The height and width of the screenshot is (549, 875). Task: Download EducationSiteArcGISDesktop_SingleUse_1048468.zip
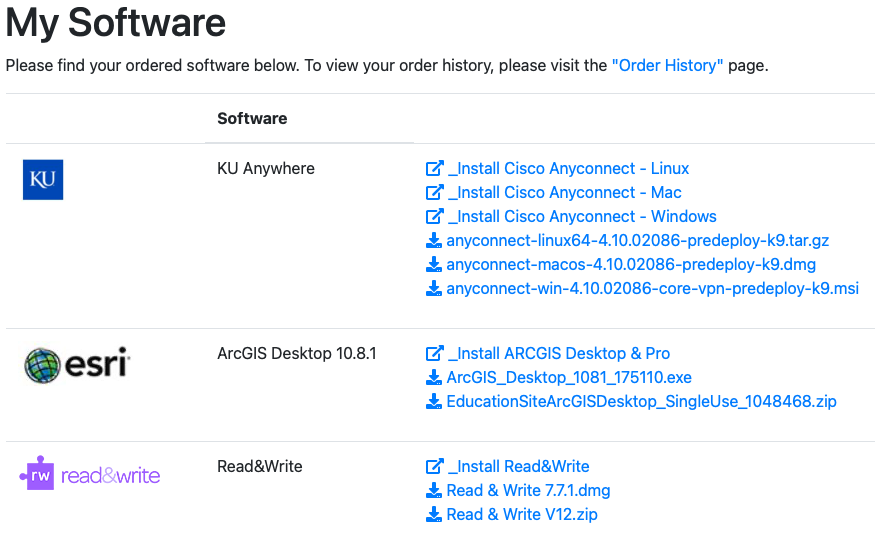coord(641,402)
